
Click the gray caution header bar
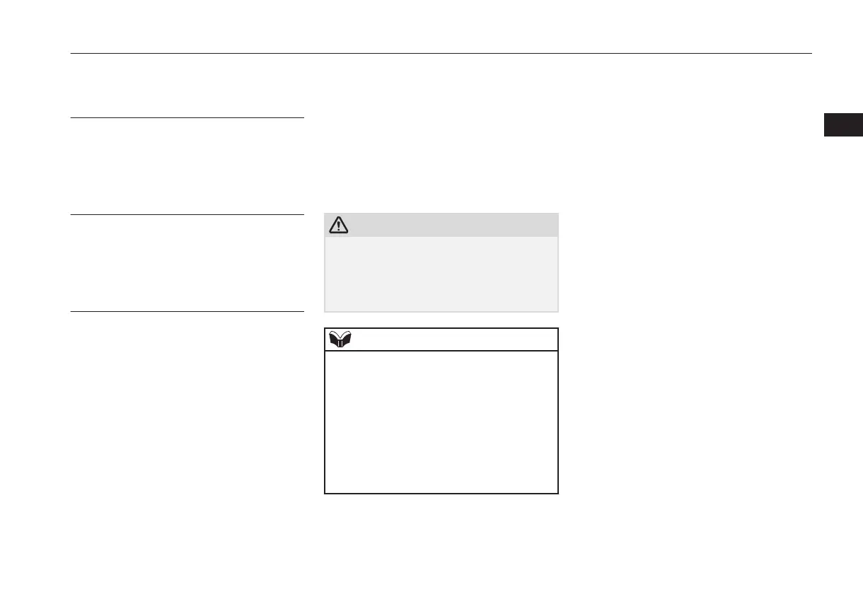453,226
